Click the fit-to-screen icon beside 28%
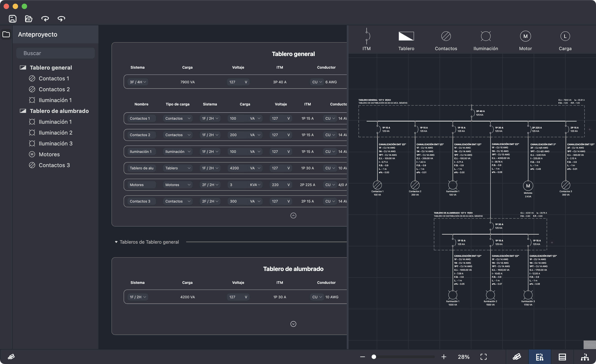The width and height of the screenshot is (596, 364). tap(483, 357)
